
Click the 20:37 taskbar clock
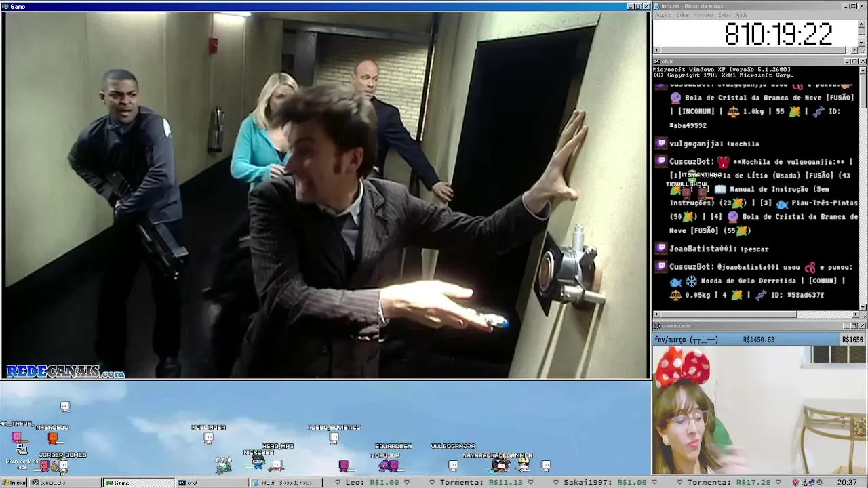click(x=846, y=483)
